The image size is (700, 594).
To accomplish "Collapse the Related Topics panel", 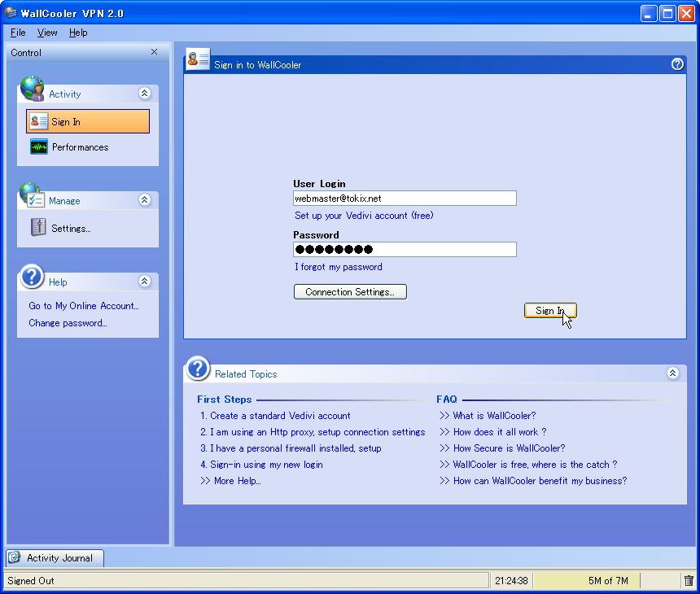I will tap(673, 373).
